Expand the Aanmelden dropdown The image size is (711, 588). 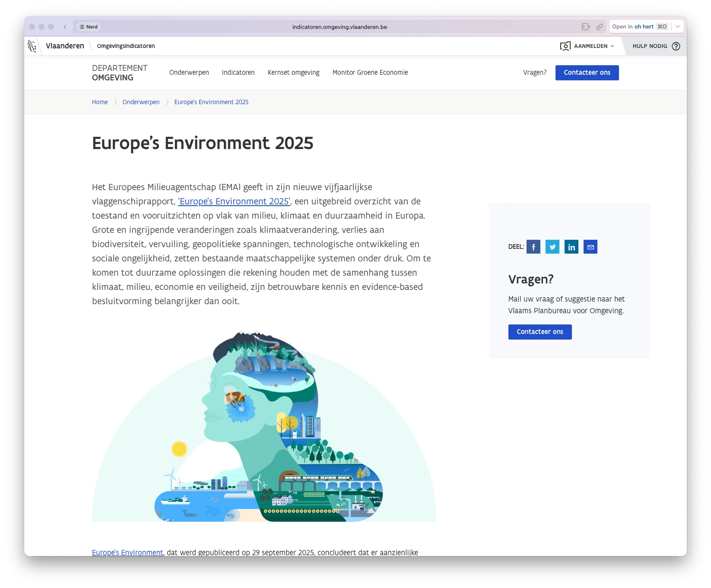pyautogui.click(x=587, y=46)
